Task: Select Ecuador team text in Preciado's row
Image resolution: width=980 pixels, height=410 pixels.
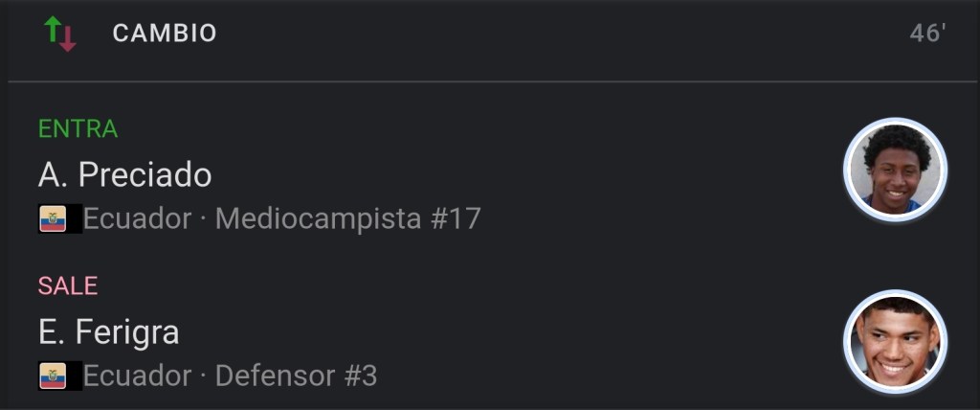Action: [x=137, y=219]
